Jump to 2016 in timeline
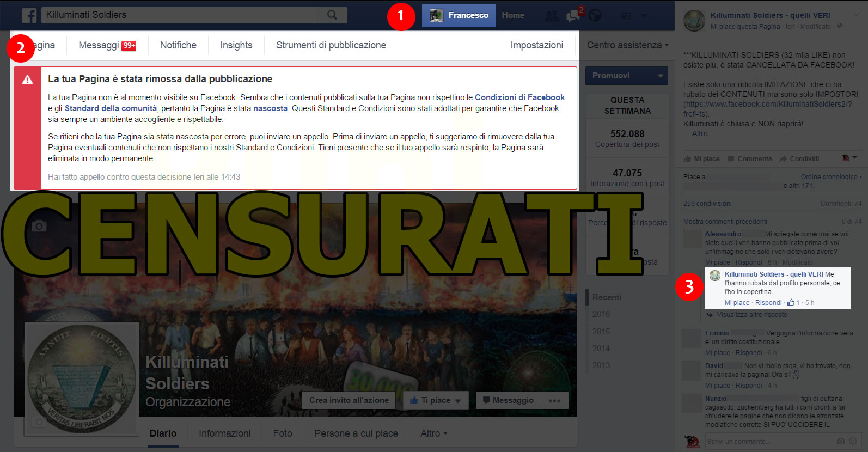868x452 pixels. coord(601,314)
